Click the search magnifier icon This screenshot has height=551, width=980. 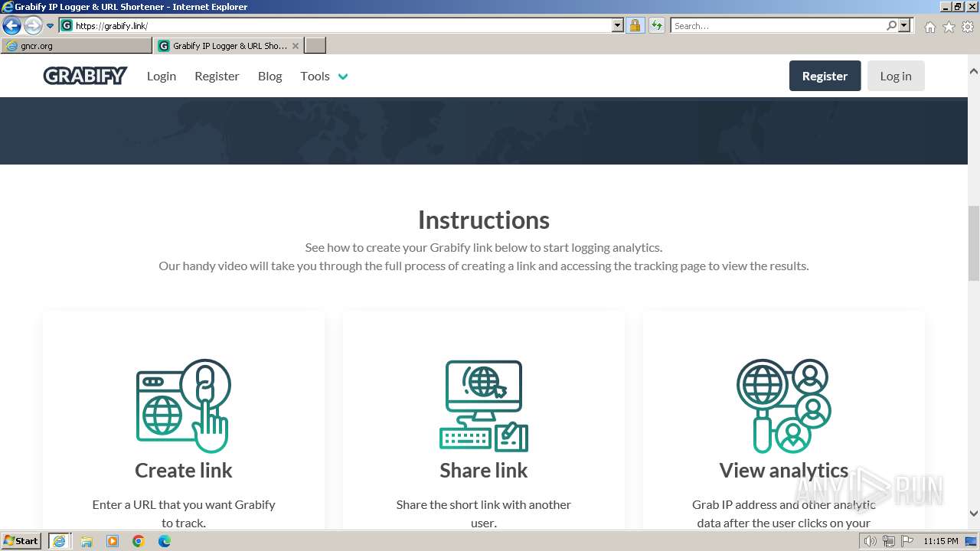891,26
